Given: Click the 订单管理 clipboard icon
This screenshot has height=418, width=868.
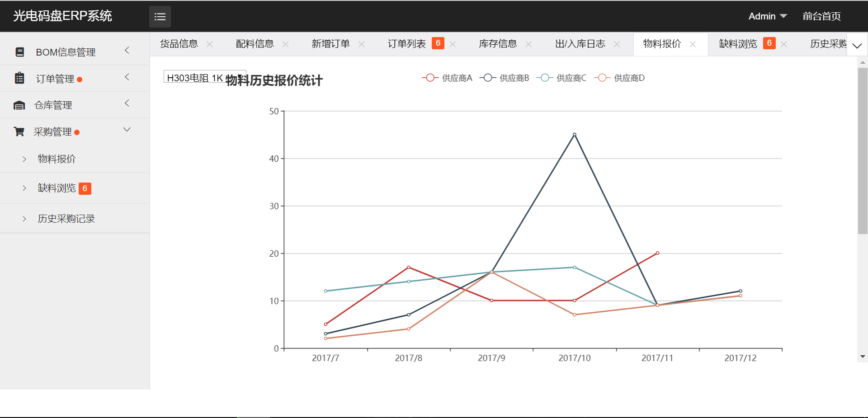Looking at the screenshot, I should pos(19,78).
